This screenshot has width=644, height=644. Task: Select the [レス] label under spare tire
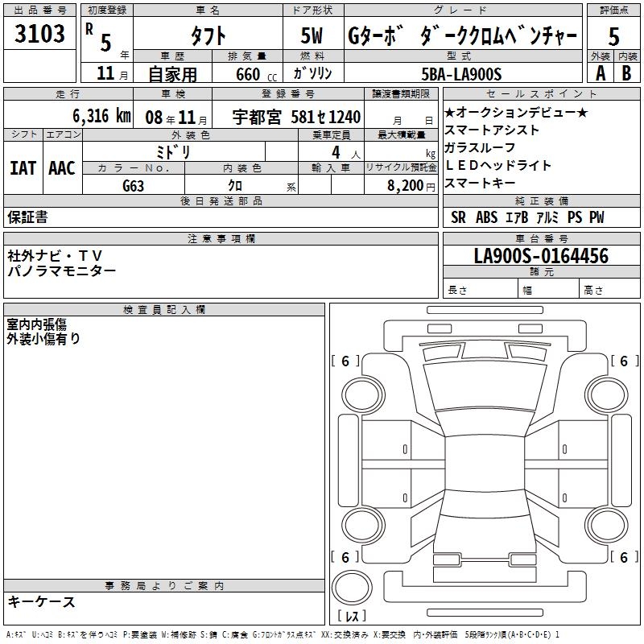(352, 616)
